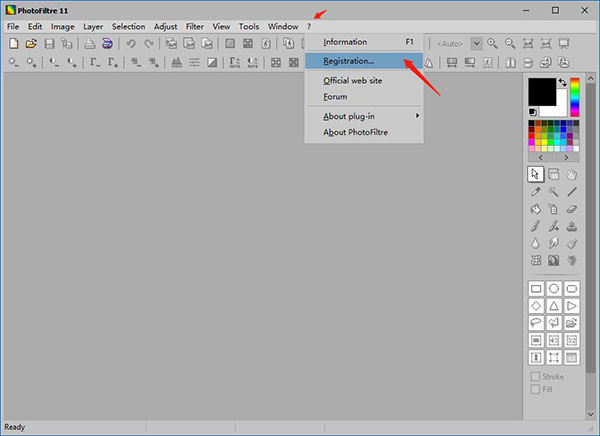This screenshot has width=600, height=436.
Task: Click the Brightness minus icon
Action: (x=13, y=62)
